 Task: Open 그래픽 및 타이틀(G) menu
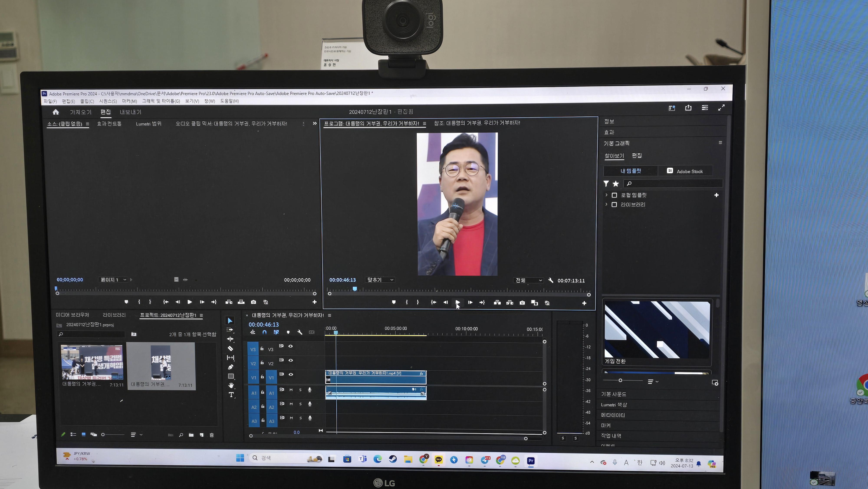click(x=161, y=101)
